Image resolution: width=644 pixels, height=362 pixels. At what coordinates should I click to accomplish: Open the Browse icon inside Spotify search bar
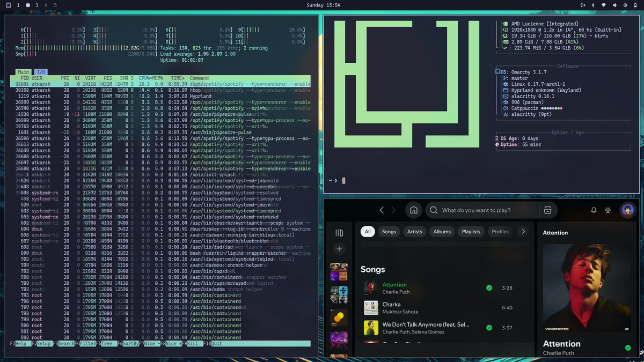(547, 210)
